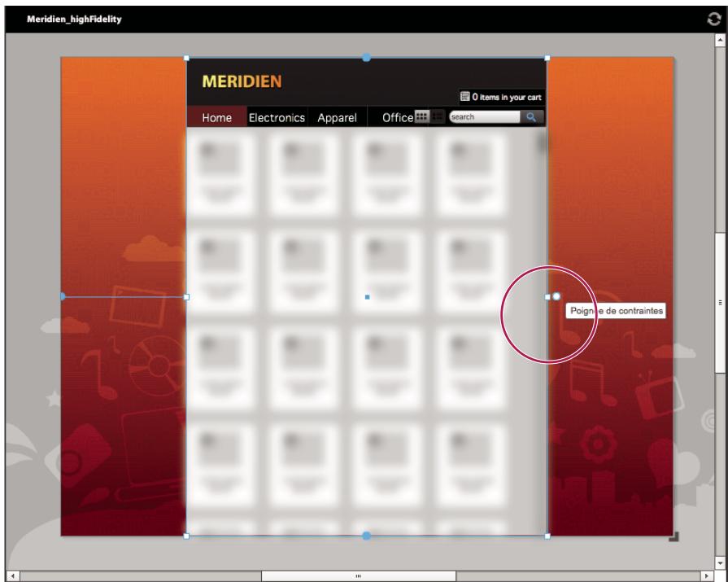
Task: Click the '0 items in your cart' link
Action: coord(507,97)
